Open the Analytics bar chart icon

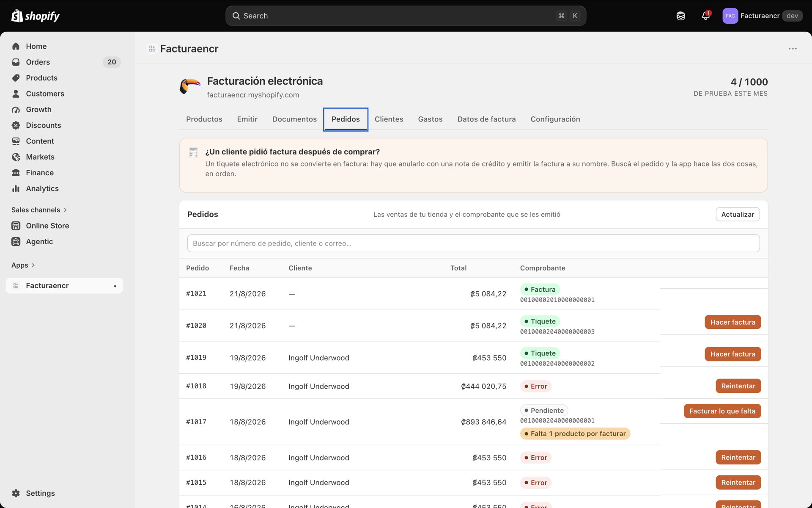tap(16, 188)
